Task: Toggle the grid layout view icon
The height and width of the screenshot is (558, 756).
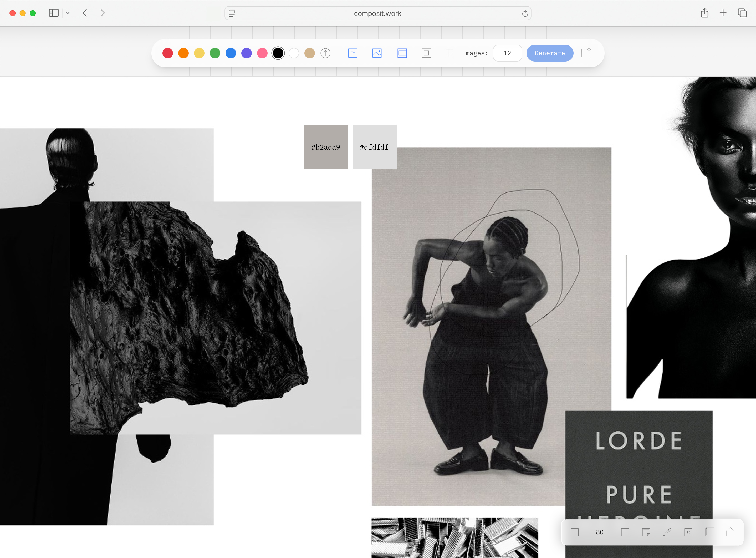Action: coord(449,53)
